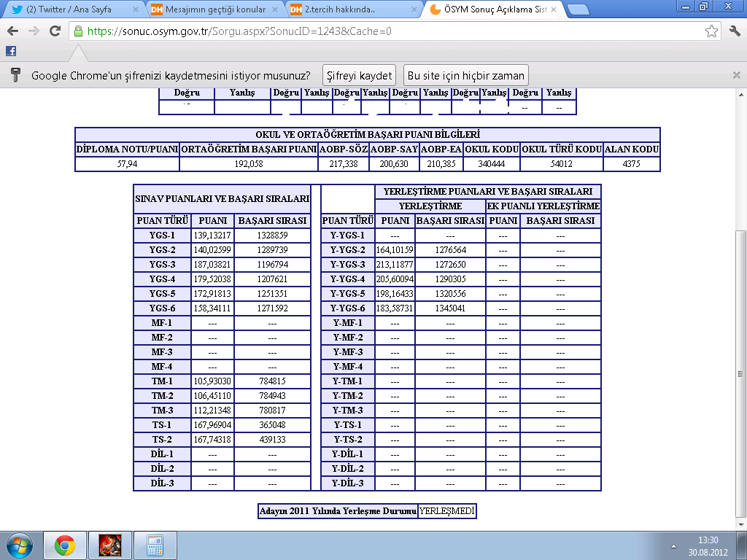The width and height of the screenshot is (747, 560).
Task: Click Bu site için hiçbir zaman button
Action: pos(466,75)
